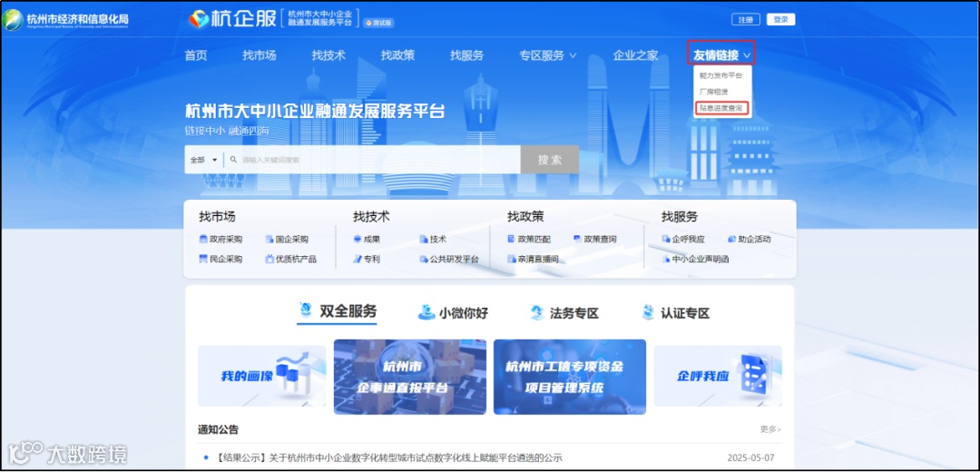Open 企业之家 navigation item
Image resolution: width=980 pixels, height=472 pixels.
(x=635, y=55)
